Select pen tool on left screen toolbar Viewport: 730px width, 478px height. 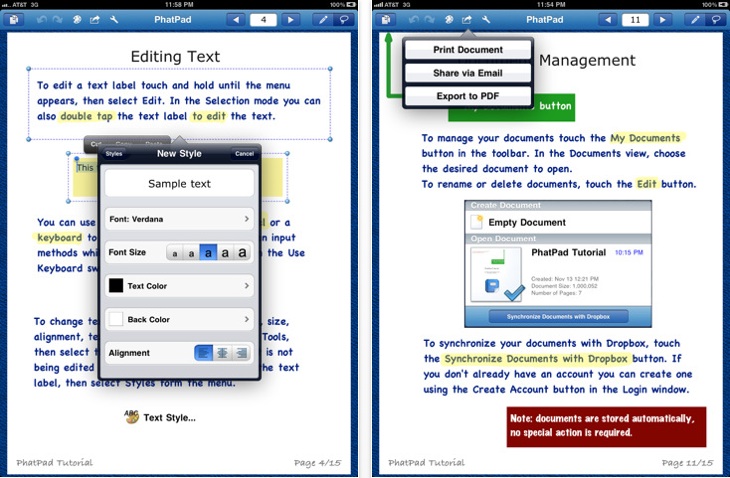pyautogui.click(x=323, y=20)
